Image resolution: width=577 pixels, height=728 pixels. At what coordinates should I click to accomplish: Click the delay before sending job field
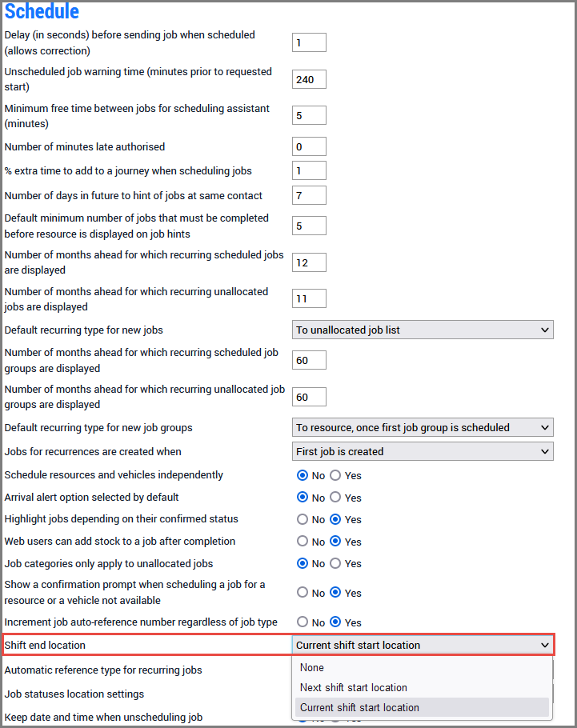[x=309, y=42]
